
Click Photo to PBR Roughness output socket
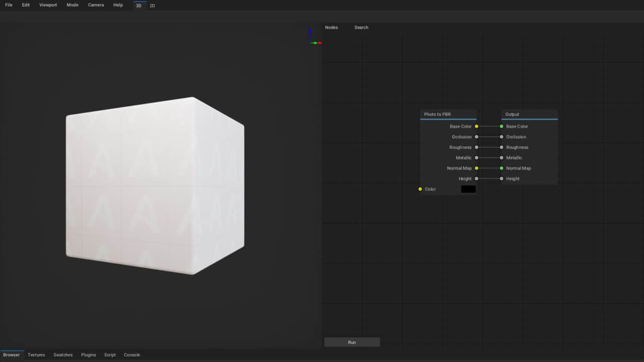click(476, 147)
